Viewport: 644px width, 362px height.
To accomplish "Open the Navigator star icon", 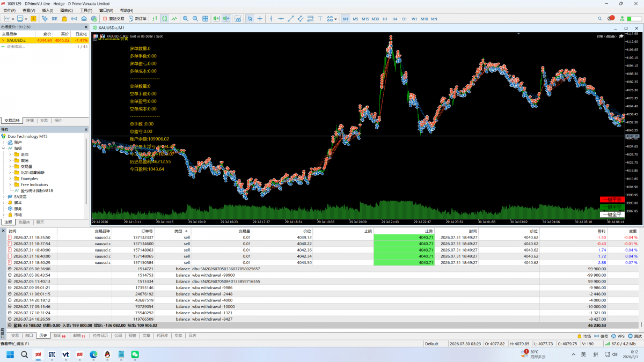I will (x=45, y=19).
